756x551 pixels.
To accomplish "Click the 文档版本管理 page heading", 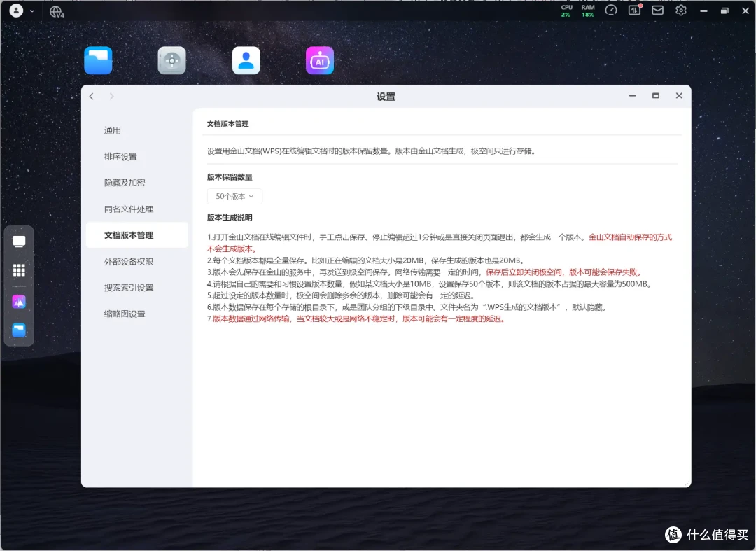I will coord(228,124).
